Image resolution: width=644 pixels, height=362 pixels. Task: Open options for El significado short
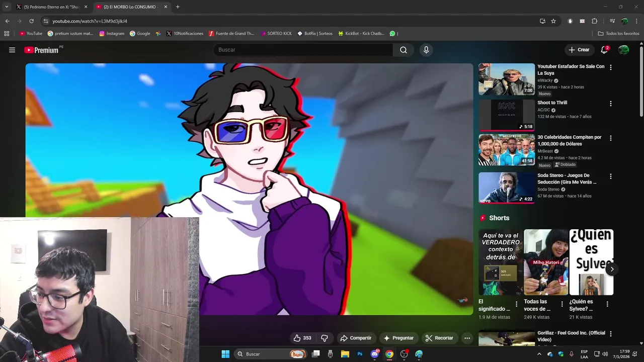pos(516,304)
